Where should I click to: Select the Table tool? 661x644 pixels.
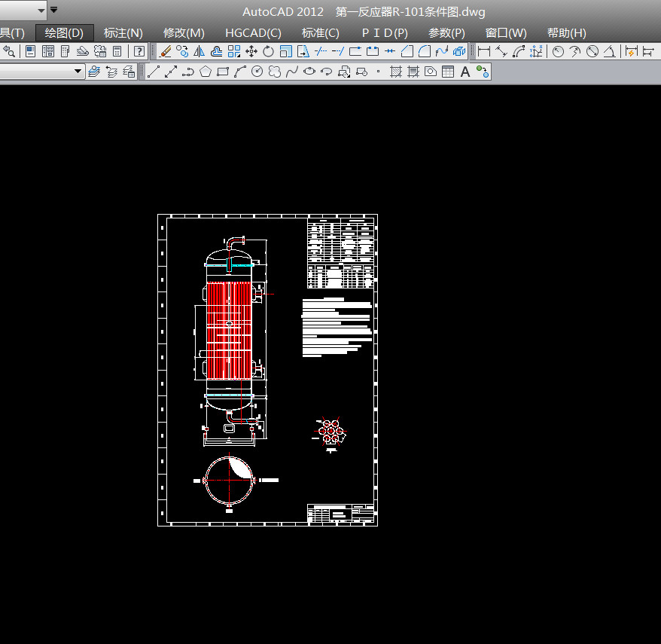pyautogui.click(x=448, y=72)
